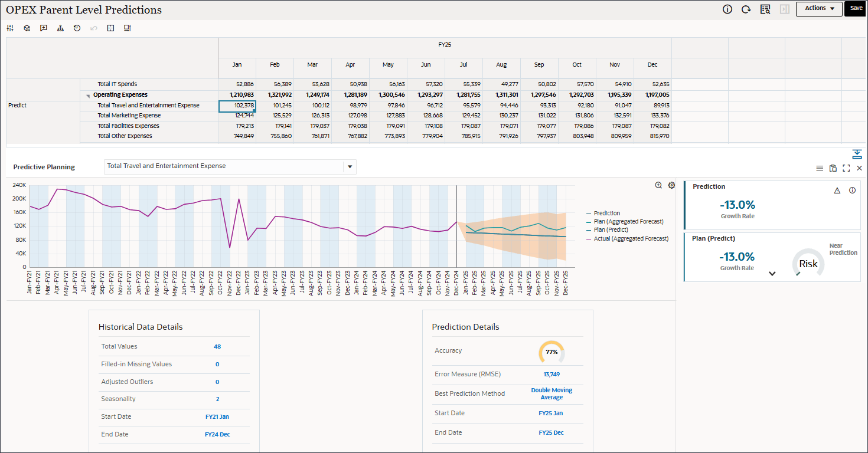Expand the Predictive Planning panel to full screen
The width and height of the screenshot is (868, 453).
coord(846,168)
